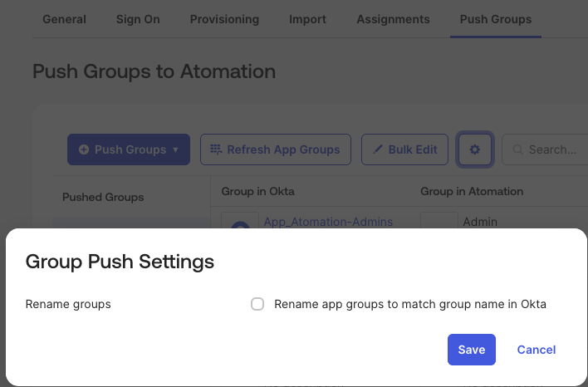Enable Rename app groups to match checkbox

click(x=257, y=304)
